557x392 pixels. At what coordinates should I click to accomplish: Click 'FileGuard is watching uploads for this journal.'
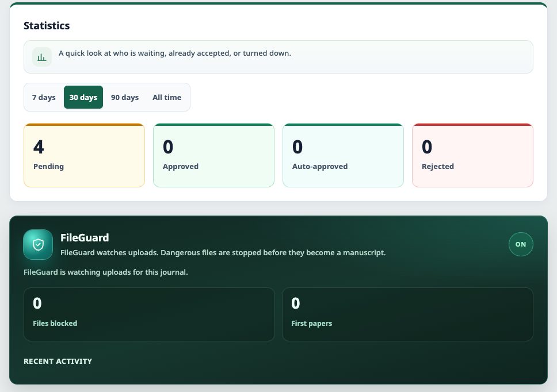105,272
